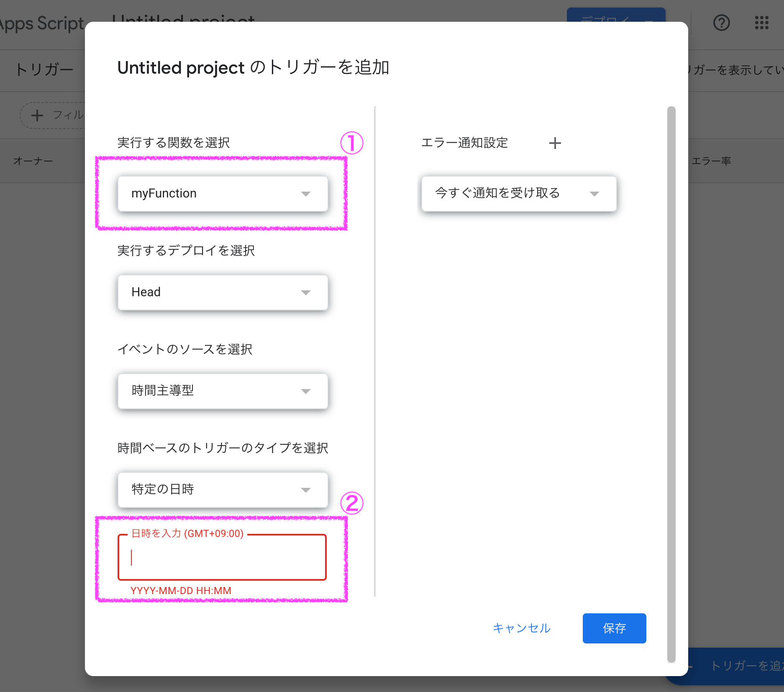Image resolution: width=784 pixels, height=692 pixels.
Task: Click the オーナー column header
Action: pyautogui.click(x=33, y=161)
